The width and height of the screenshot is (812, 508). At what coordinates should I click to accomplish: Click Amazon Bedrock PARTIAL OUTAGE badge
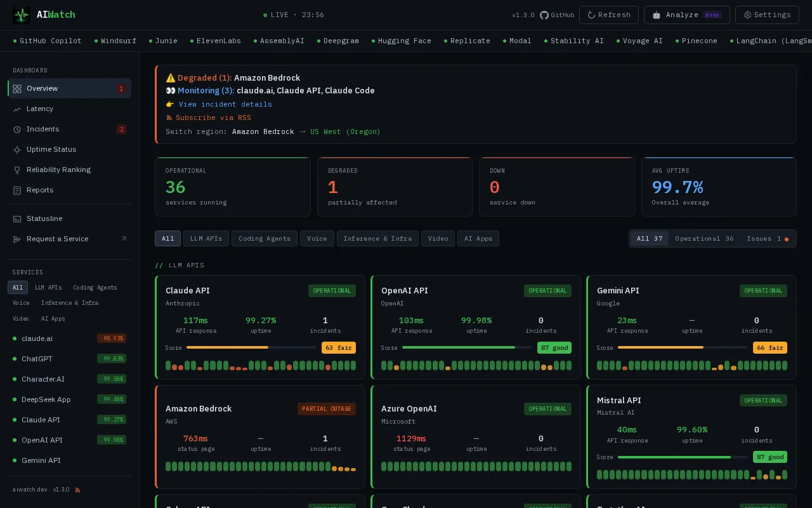tap(327, 409)
